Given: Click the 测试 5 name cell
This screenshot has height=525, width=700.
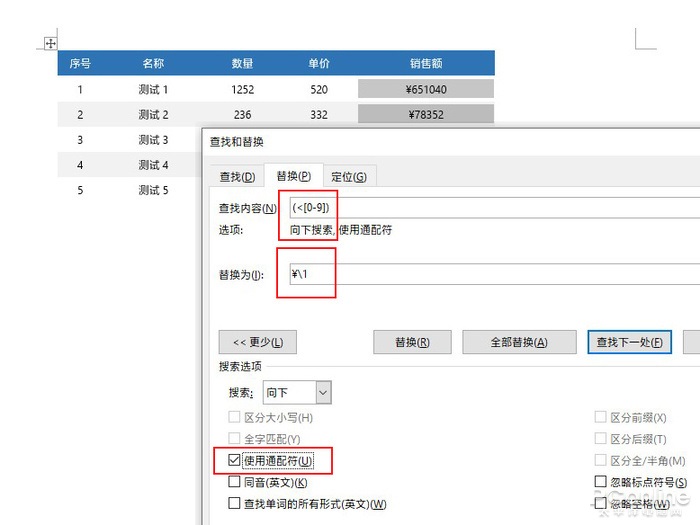Looking at the screenshot, I should [x=153, y=190].
